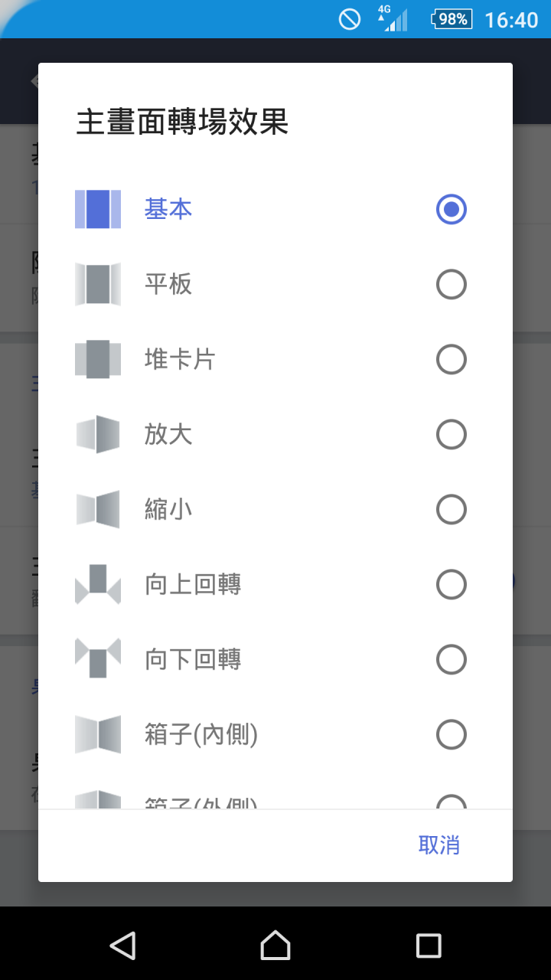Choose the 向上回轉 list entry text

click(193, 584)
